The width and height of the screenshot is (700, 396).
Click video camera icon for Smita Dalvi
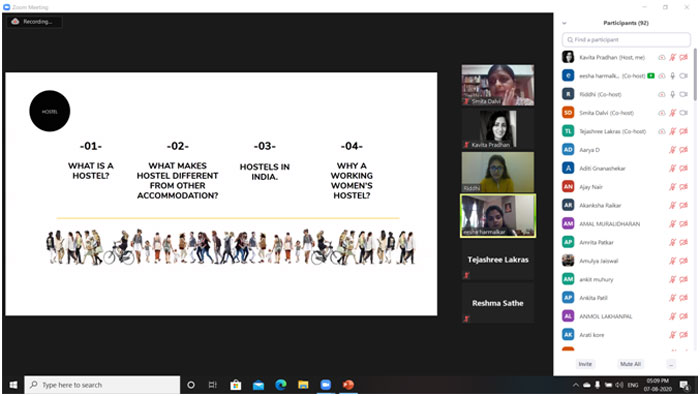(x=683, y=113)
